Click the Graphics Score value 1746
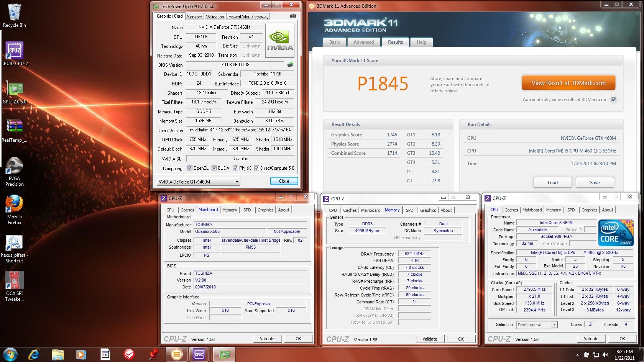 (x=392, y=135)
